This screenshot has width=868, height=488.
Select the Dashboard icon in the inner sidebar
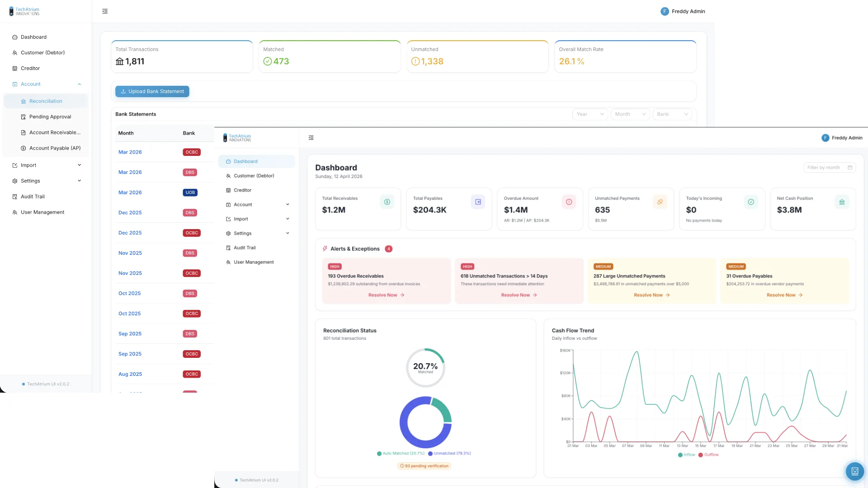pyautogui.click(x=228, y=161)
